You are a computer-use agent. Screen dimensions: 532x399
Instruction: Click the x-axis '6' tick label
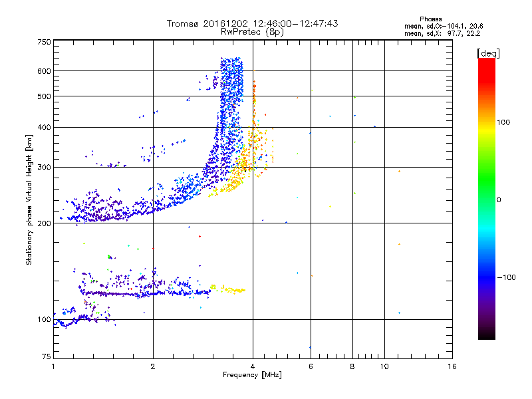pos(311,366)
